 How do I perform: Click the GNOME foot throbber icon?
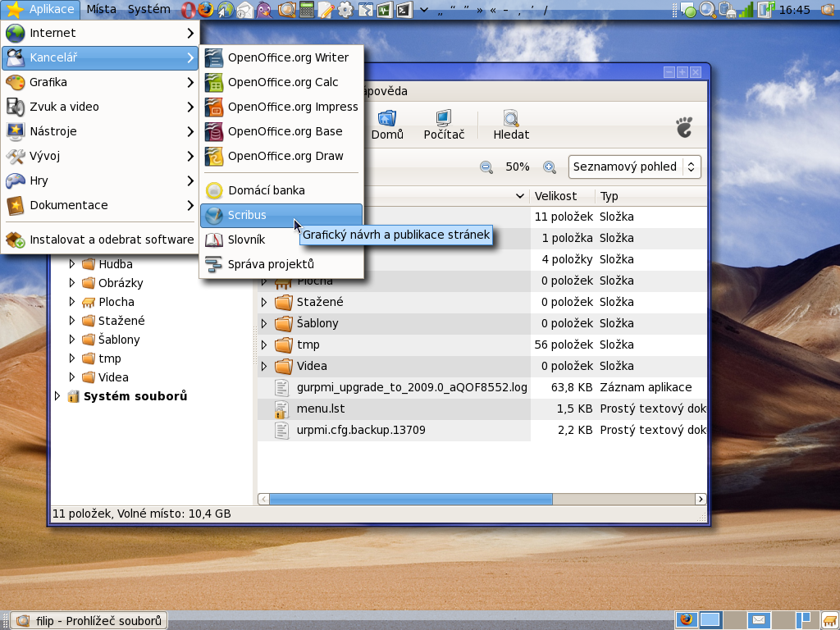(x=684, y=127)
